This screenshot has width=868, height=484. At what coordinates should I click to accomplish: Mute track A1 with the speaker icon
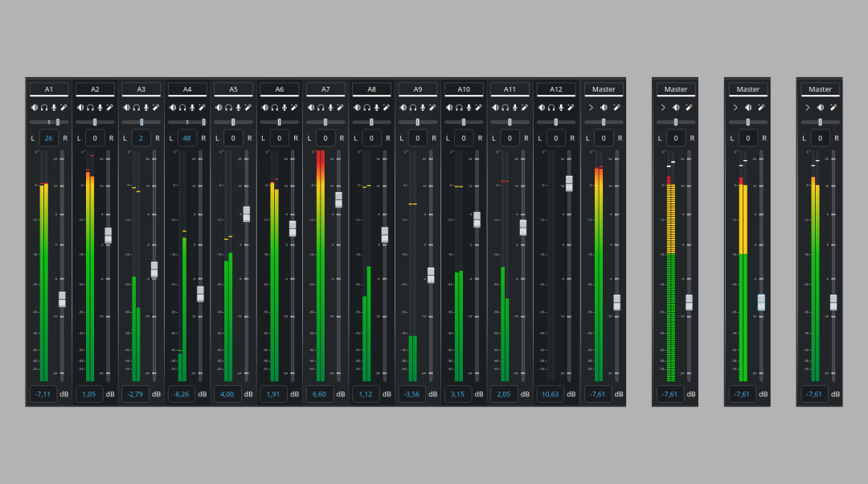pos(35,107)
